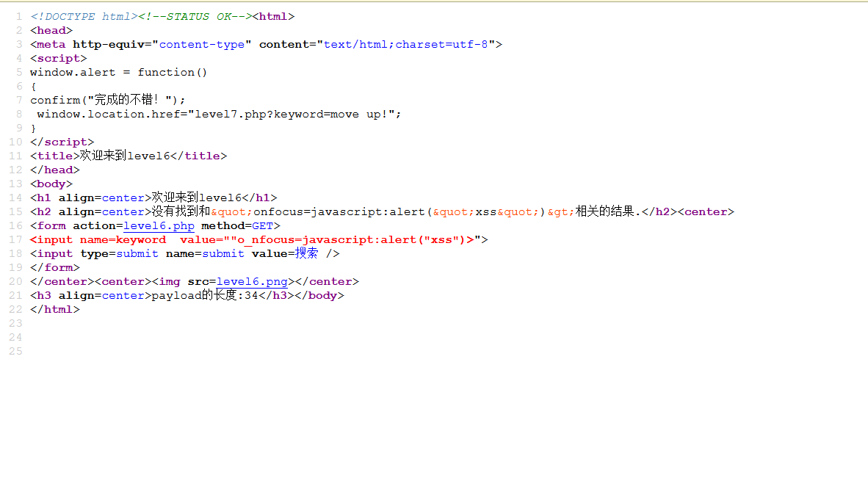Click the opening head tag on line 2
Screen dimensions: 868x489
[x=51, y=30]
